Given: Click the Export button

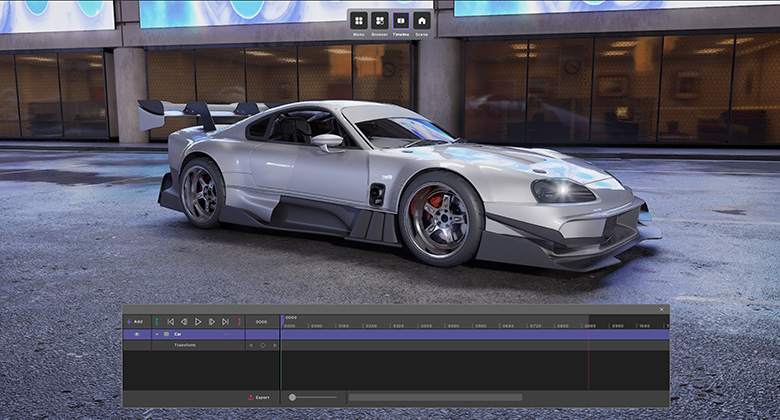Looking at the screenshot, I should coord(260,397).
